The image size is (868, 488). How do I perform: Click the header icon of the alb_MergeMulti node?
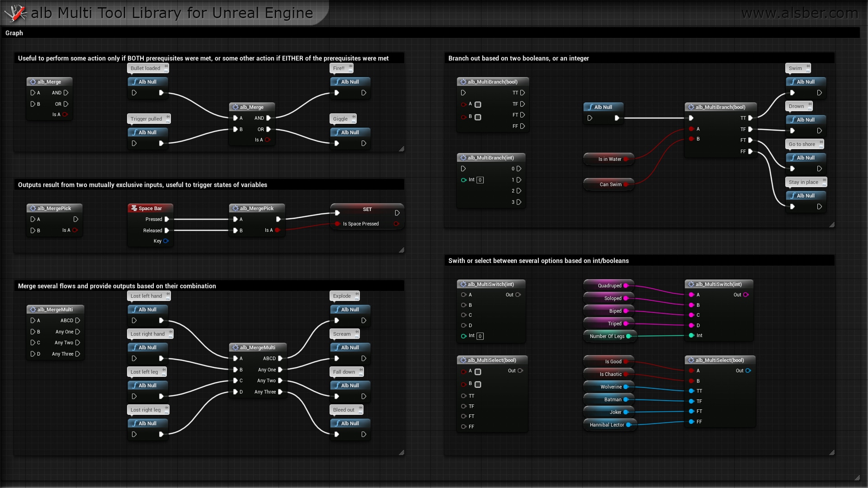pyautogui.click(x=34, y=310)
